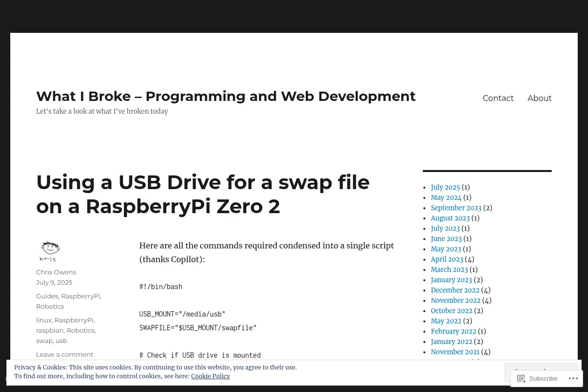The image size is (588, 392).
Task: Open February 2022 archive
Action: pyautogui.click(x=453, y=331)
